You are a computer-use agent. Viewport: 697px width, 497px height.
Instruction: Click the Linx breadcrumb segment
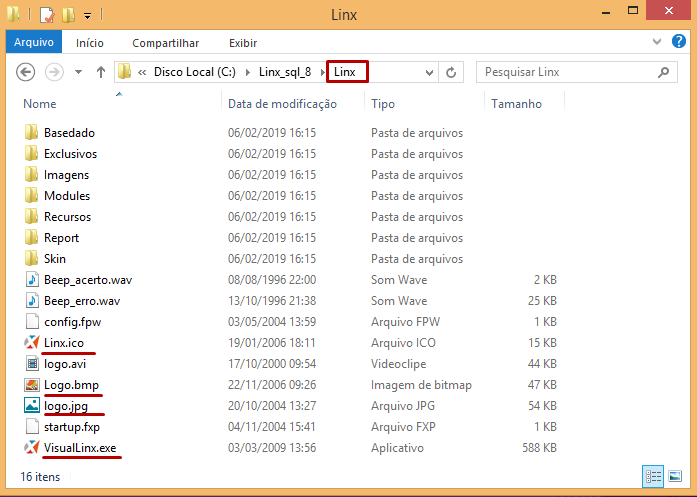point(344,72)
